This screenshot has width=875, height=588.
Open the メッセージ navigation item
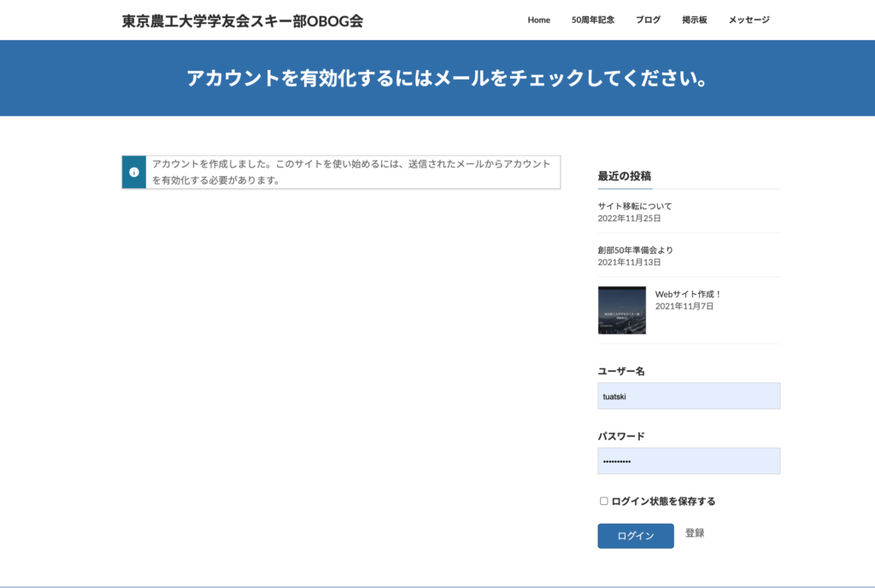(749, 20)
